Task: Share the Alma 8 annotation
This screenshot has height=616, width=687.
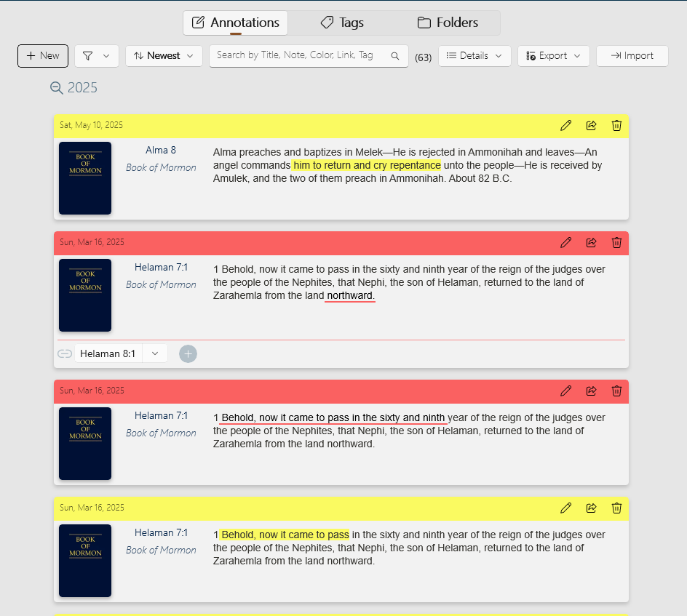Action: [591, 126]
